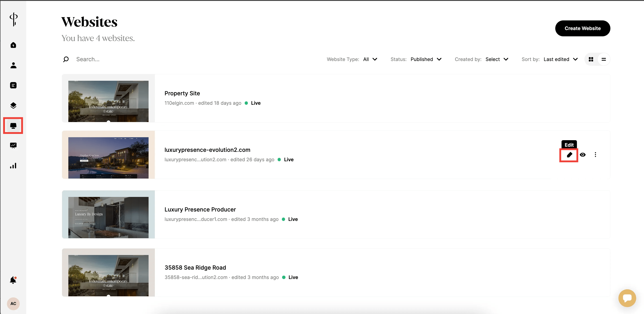Open the contacts person icon in sidebar
Viewport: 644px width, 314px height.
(x=13, y=65)
